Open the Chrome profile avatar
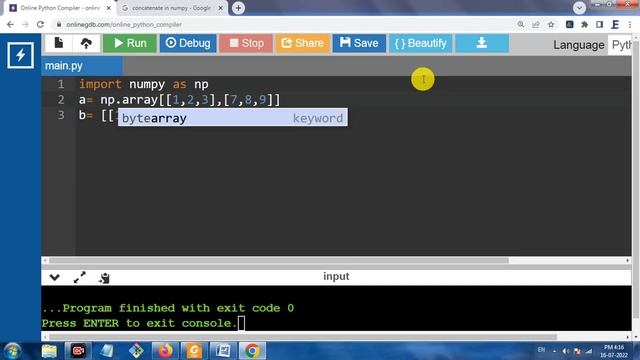Viewport: 640px width, 360px height. (x=615, y=24)
